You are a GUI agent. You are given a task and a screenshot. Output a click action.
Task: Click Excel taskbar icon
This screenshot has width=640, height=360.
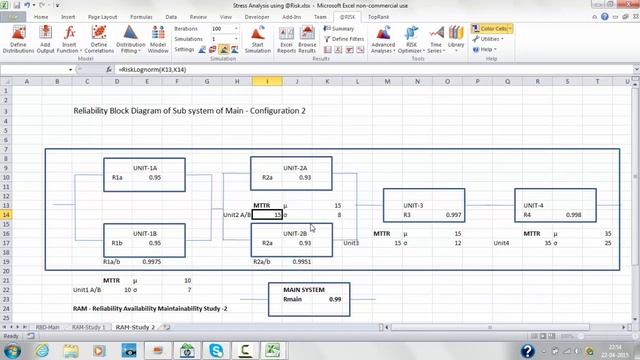point(273,351)
